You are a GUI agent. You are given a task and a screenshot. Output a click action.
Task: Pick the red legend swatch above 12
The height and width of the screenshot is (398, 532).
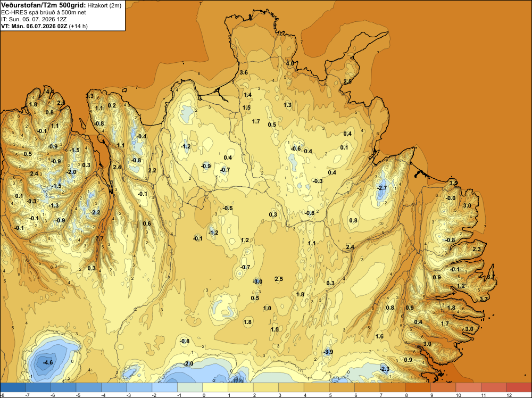point(519,387)
